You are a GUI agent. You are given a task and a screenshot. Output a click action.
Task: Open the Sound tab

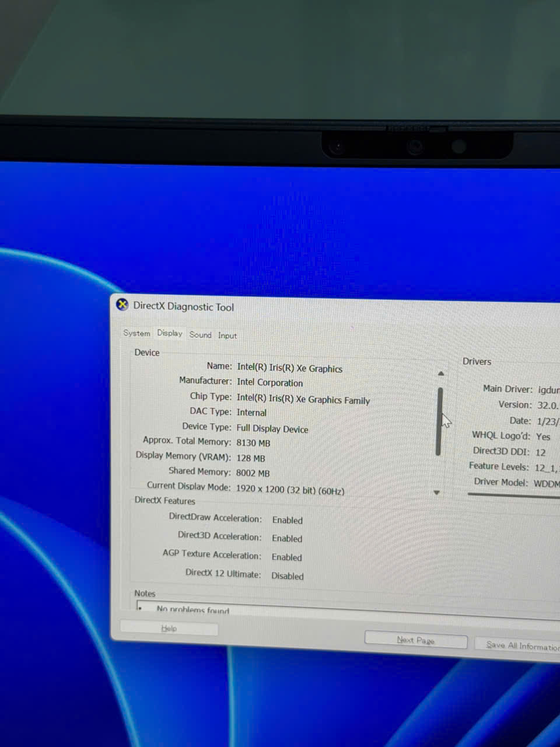(200, 335)
